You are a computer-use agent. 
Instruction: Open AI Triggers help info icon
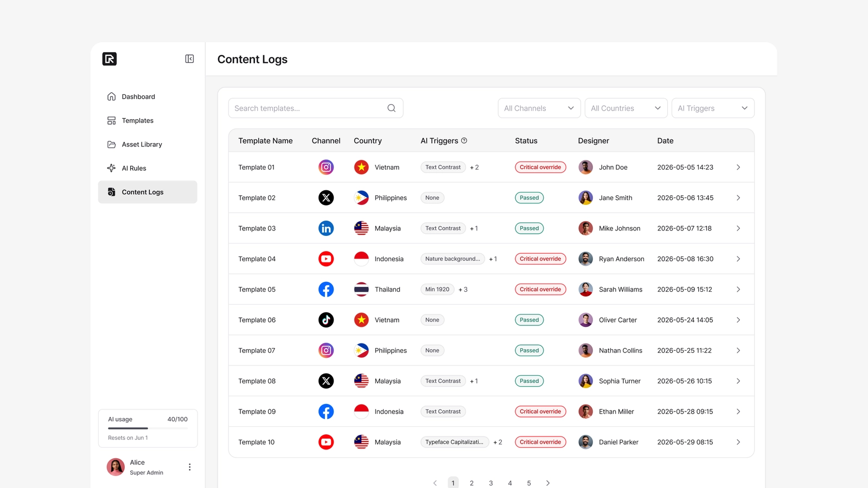pyautogui.click(x=464, y=140)
